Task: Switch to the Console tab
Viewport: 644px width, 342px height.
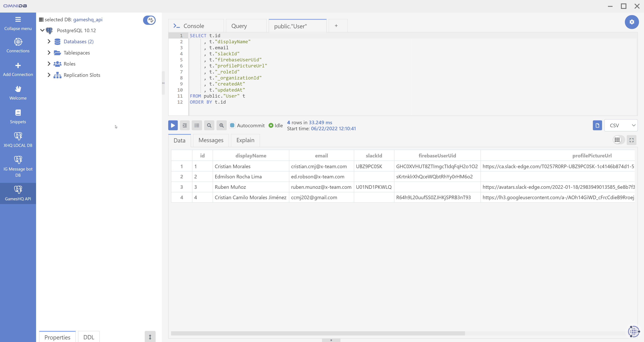Action: pos(194,26)
